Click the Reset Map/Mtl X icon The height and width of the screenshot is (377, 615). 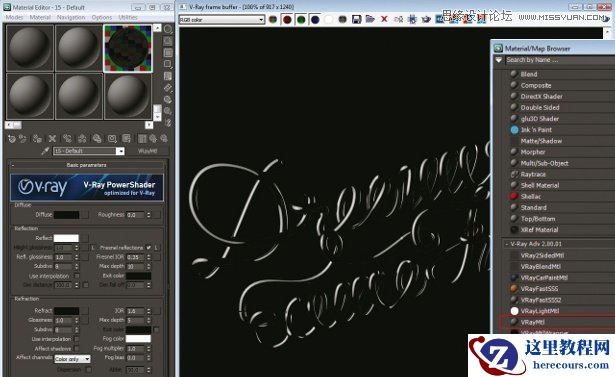point(52,138)
